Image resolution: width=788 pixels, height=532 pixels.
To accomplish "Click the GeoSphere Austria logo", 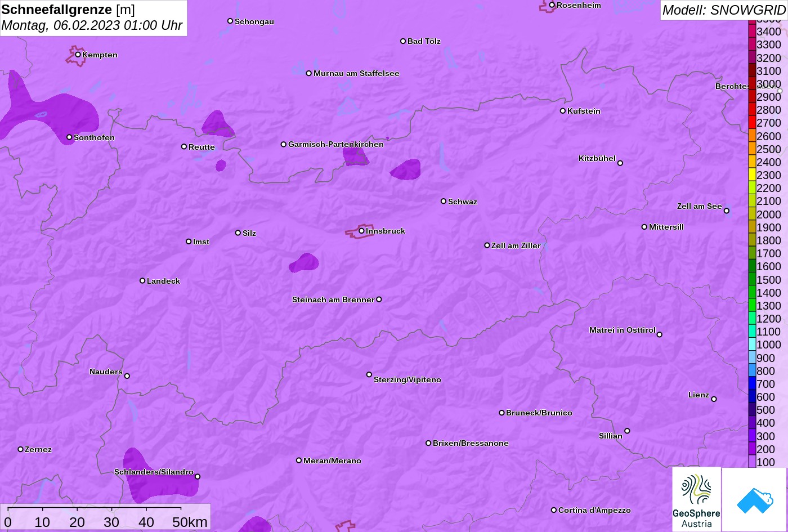I will coord(696,499).
